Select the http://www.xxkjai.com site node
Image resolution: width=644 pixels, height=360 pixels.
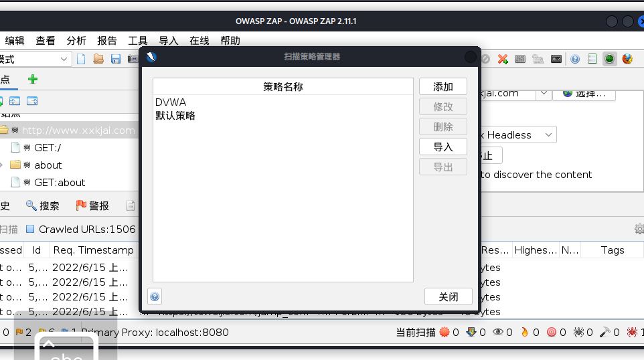pyautogui.click(x=78, y=130)
